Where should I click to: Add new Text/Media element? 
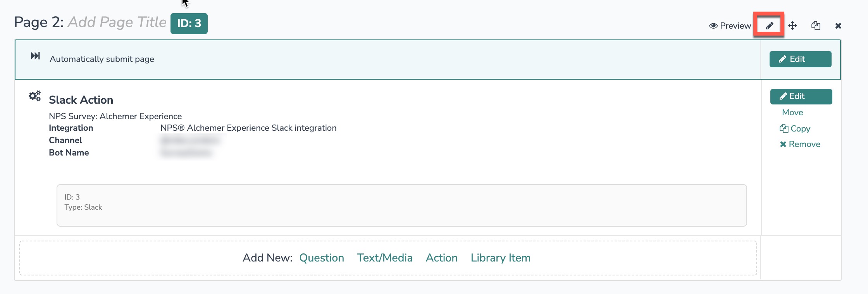tap(384, 258)
